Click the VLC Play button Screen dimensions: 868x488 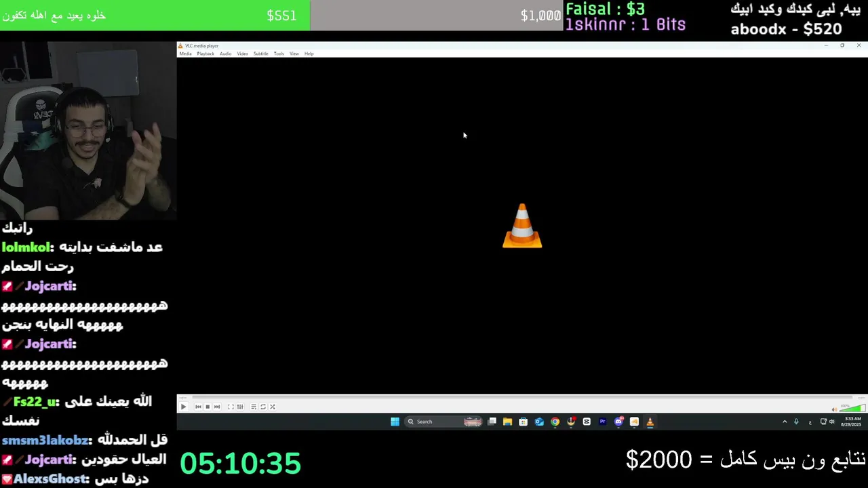click(x=183, y=407)
